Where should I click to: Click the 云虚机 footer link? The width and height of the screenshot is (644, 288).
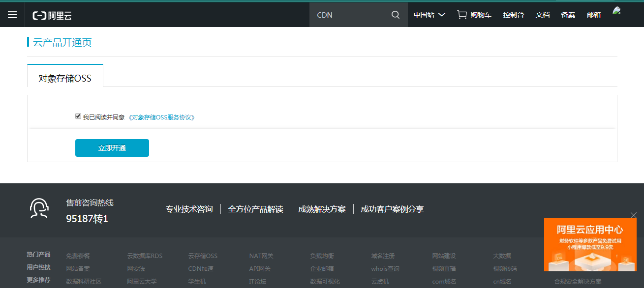coord(380,282)
